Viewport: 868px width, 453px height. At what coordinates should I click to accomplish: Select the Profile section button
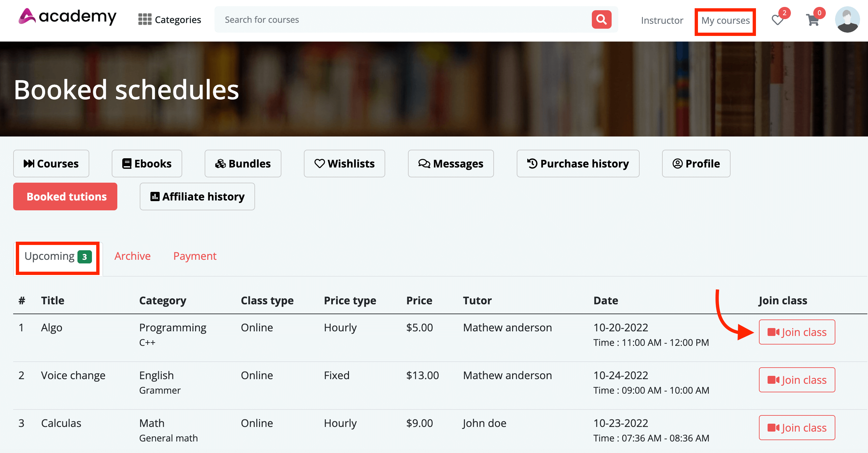696,164
